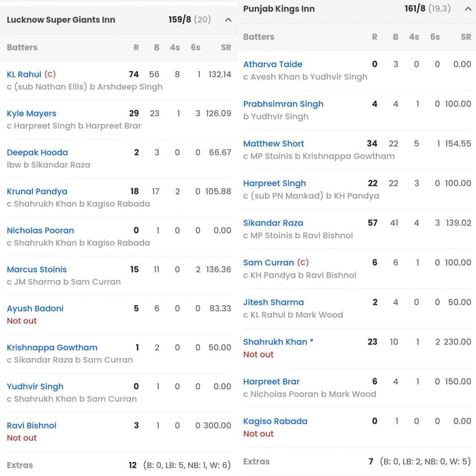Click Ayush Badoni's name

pyautogui.click(x=35, y=308)
